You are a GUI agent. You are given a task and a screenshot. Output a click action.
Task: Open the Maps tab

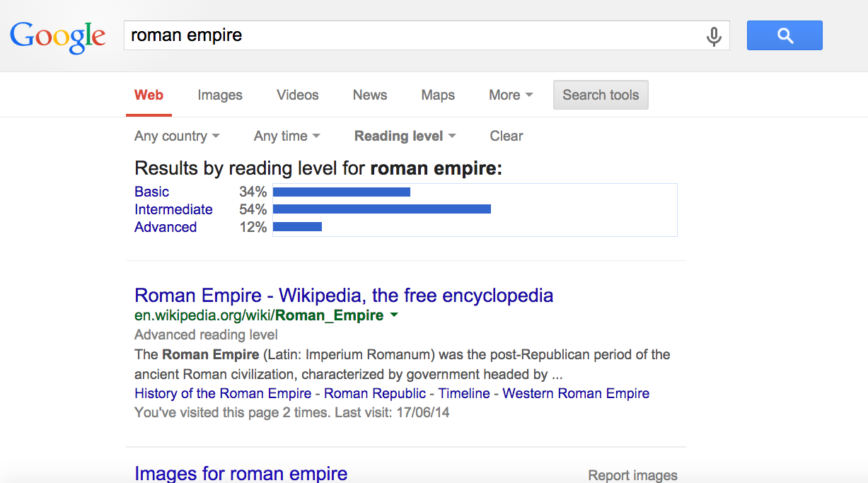[x=438, y=95]
